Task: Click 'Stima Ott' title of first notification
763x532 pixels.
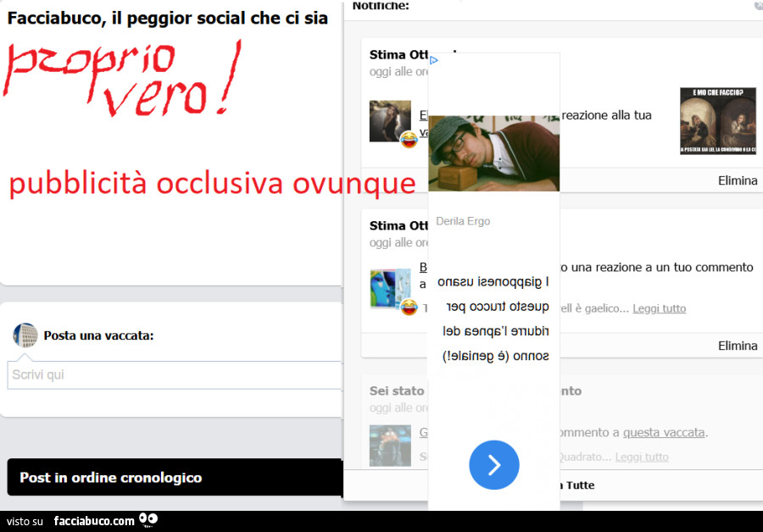Action: tap(398, 54)
